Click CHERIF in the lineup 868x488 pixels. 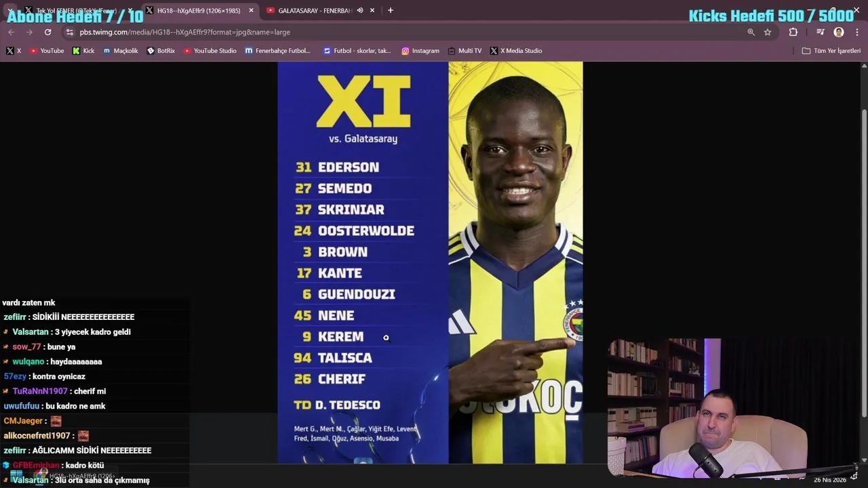click(342, 379)
